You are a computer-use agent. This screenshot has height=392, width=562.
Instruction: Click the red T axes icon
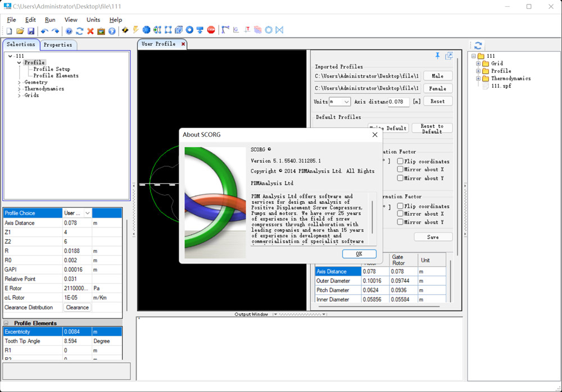pyautogui.click(x=247, y=30)
